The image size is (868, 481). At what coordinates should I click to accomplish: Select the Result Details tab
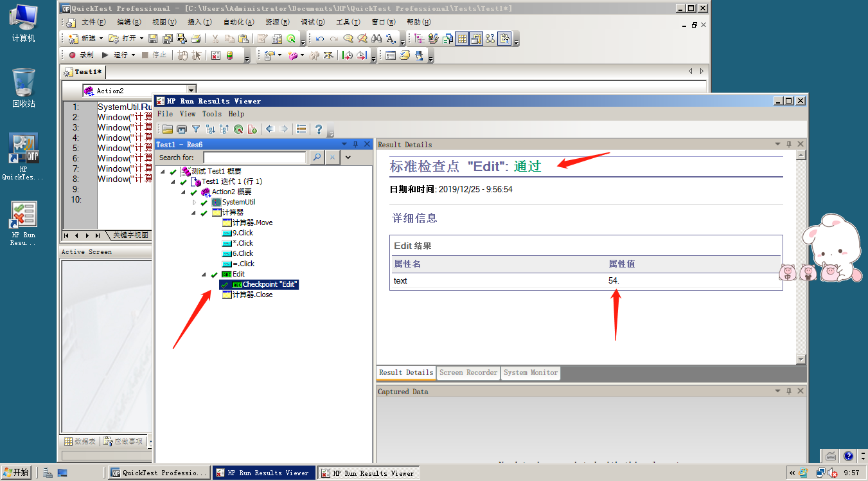coord(406,372)
